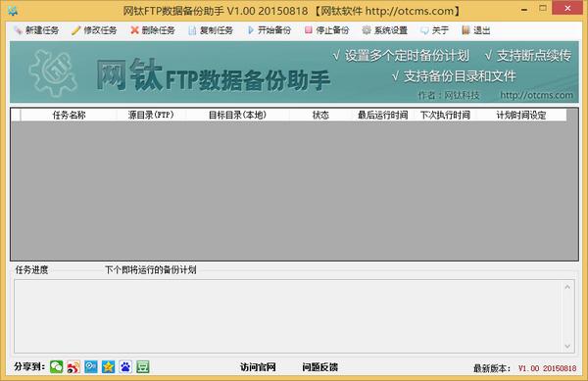Screen dimensions: 588x381
Task: Click latest version V1.00 20150818 text
Action: 547,368
